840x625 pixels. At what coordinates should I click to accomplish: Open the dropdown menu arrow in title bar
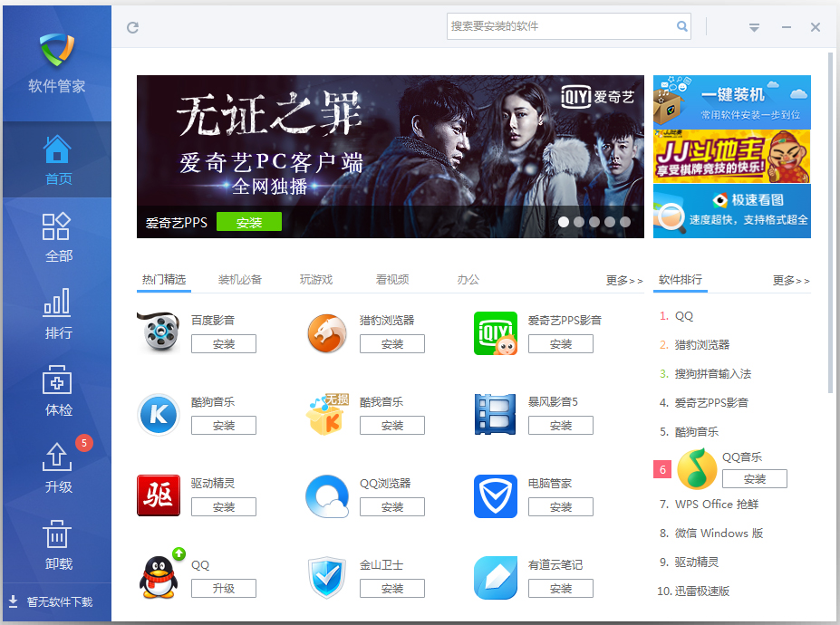(754, 27)
